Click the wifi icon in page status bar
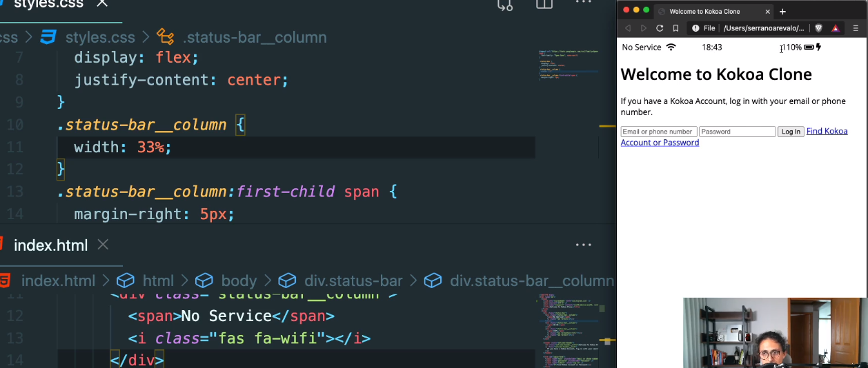This screenshot has height=368, width=868. [671, 47]
